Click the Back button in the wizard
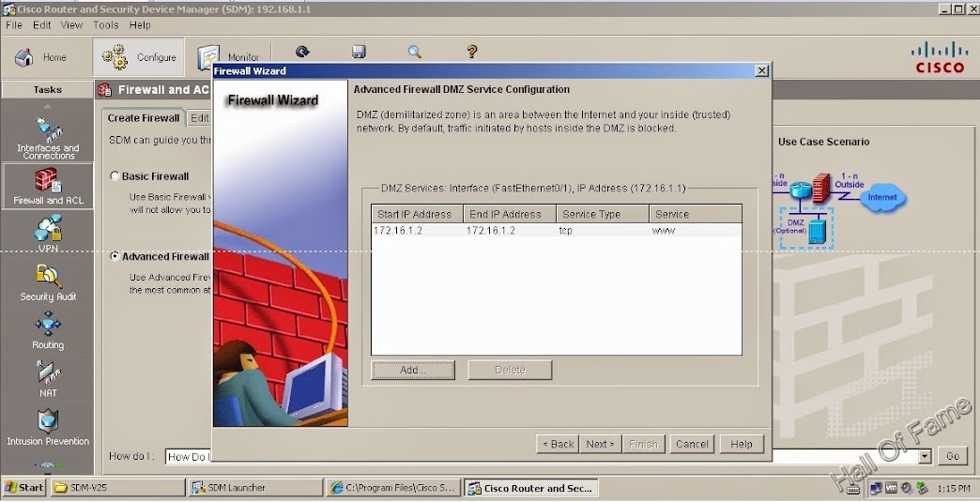Viewport: 980px width, 502px height. [x=558, y=444]
